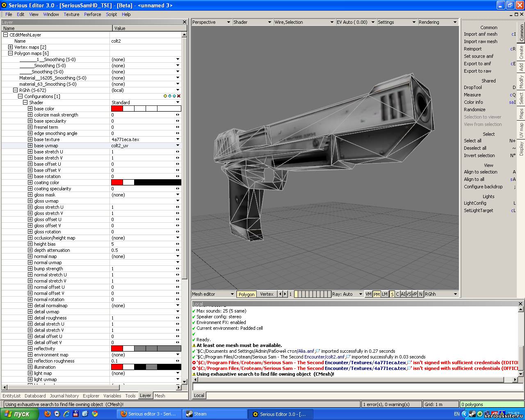Click the spinner arrows for height bias
Image resolution: width=525 pixels, height=420 pixels.
178,244
